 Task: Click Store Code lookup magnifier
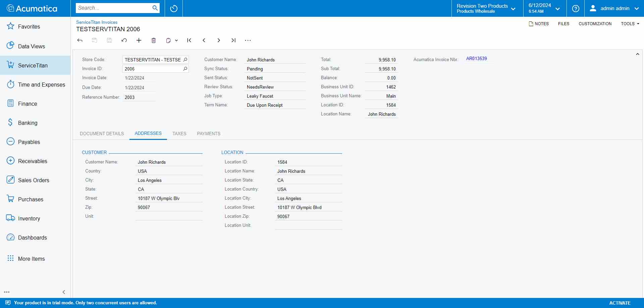pyautogui.click(x=185, y=60)
